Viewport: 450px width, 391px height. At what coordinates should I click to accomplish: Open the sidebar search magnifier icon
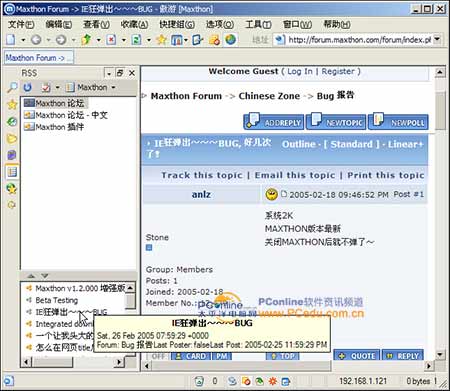(x=12, y=88)
